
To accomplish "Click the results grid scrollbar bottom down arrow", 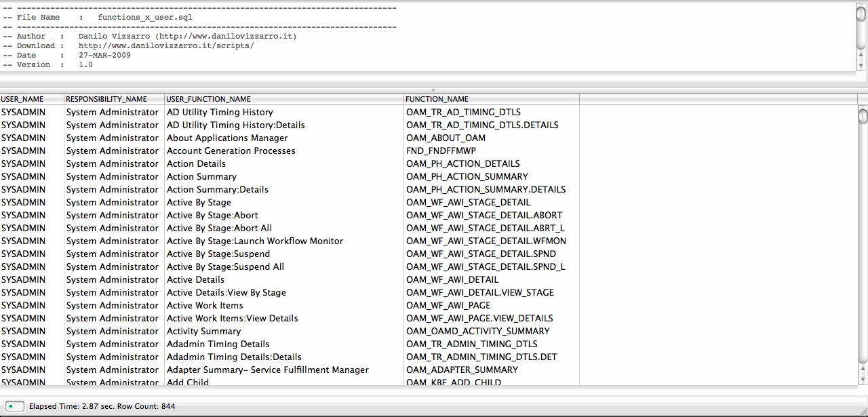I will (x=863, y=380).
